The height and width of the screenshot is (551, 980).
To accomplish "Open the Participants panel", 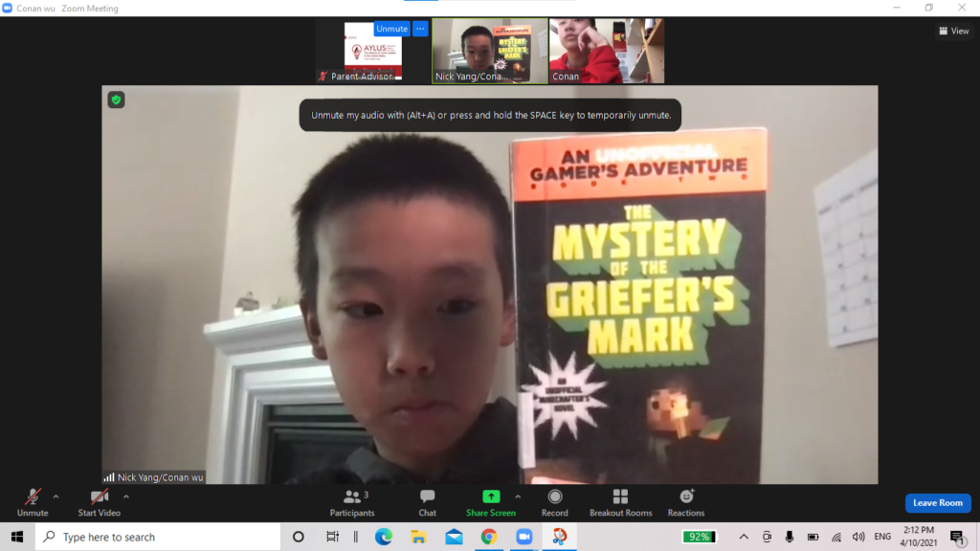I will 352,503.
